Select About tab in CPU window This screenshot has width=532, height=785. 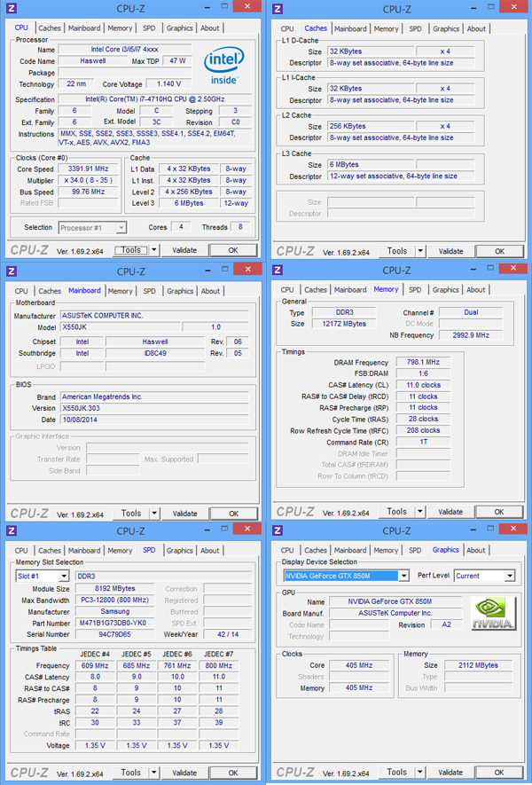(x=210, y=28)
